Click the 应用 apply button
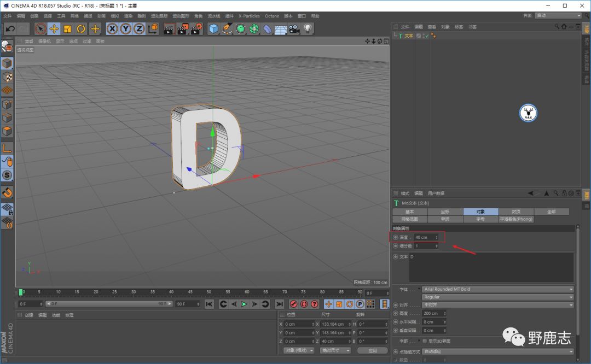591x364 pixels. coord(372,350)
